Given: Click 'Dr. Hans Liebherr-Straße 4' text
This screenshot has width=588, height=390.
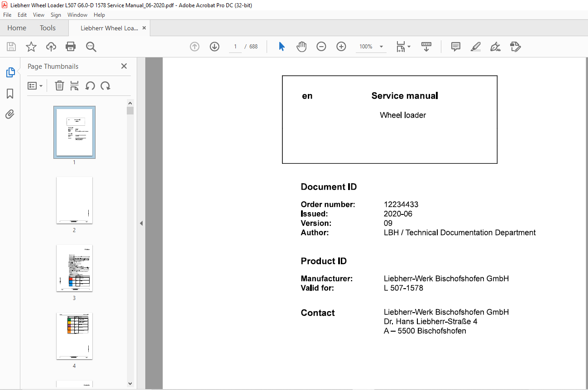Looking at the screenshot, I should (x=430, y=322).
